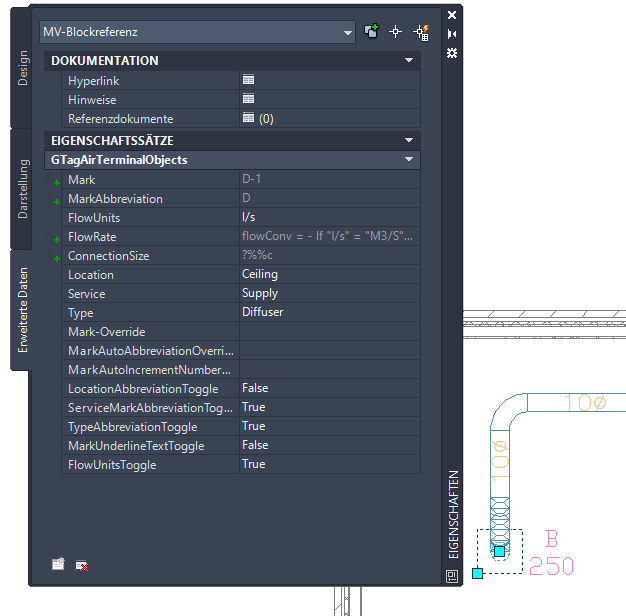Viewport: 626px width, 616px height.
Task: Toggle the PICKADD selection mode icon
Action: pos(372,31)
